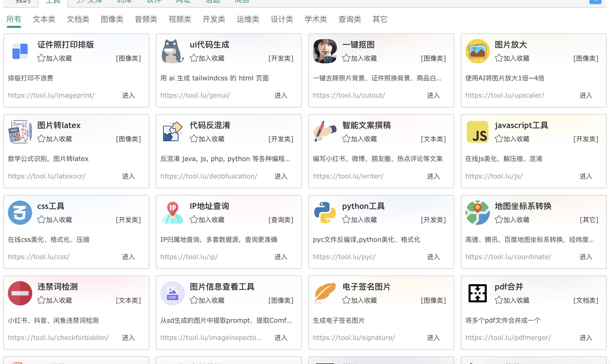Image resolution: width=611 pixels, height=364 pixels.
Task: Open the https://tool.lu/deobfuscation/ link
Action: click(x=209, y=176)
